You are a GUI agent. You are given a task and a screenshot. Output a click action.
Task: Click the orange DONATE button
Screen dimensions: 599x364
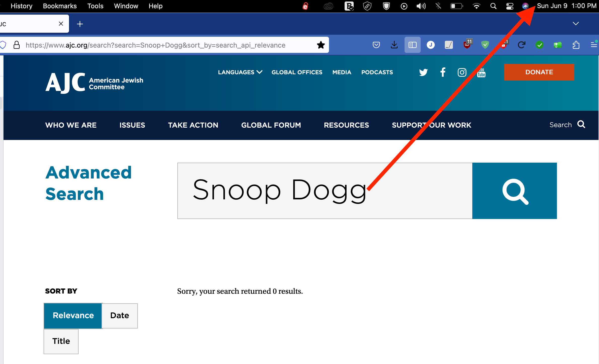tap(539, 72)
